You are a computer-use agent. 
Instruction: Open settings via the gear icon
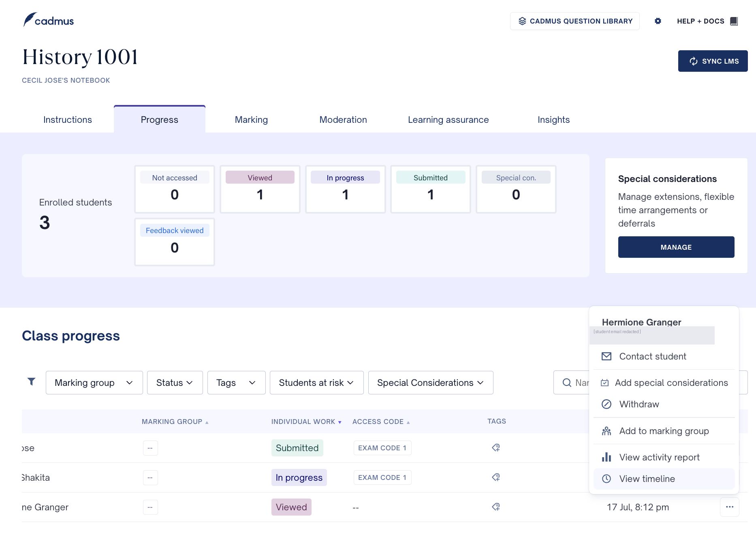(658, 21)
